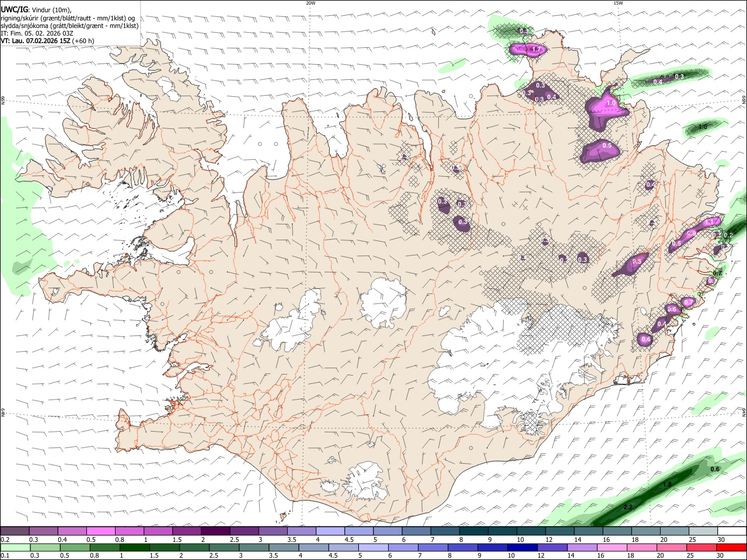
Task: Pick the medium green rain swatch above 0.5
Action: [74, 548]
